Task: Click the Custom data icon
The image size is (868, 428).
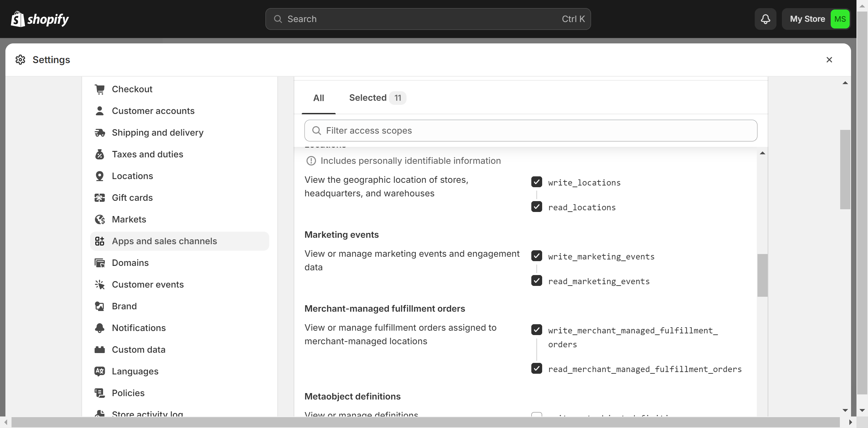Action: pos(100,350)
